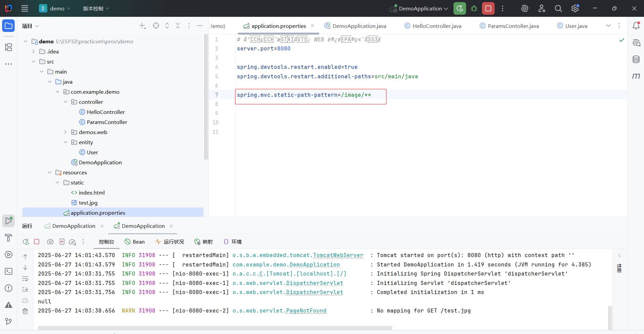
Task: Open the Run tool window icon
Action: 8,221
